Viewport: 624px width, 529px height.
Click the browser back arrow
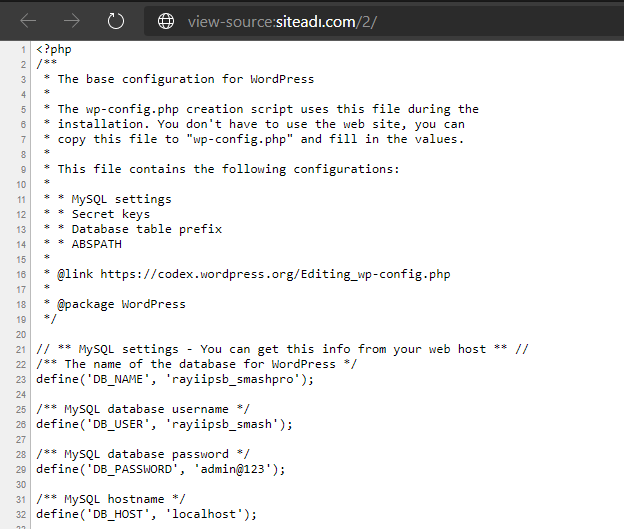(28, 21)
